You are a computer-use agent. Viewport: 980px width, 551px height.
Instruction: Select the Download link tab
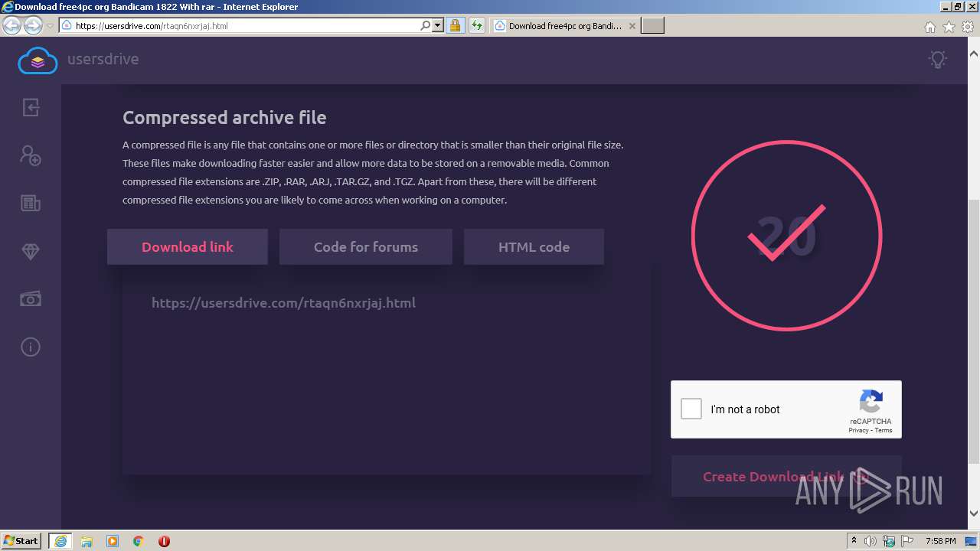[x=188, y=247]
